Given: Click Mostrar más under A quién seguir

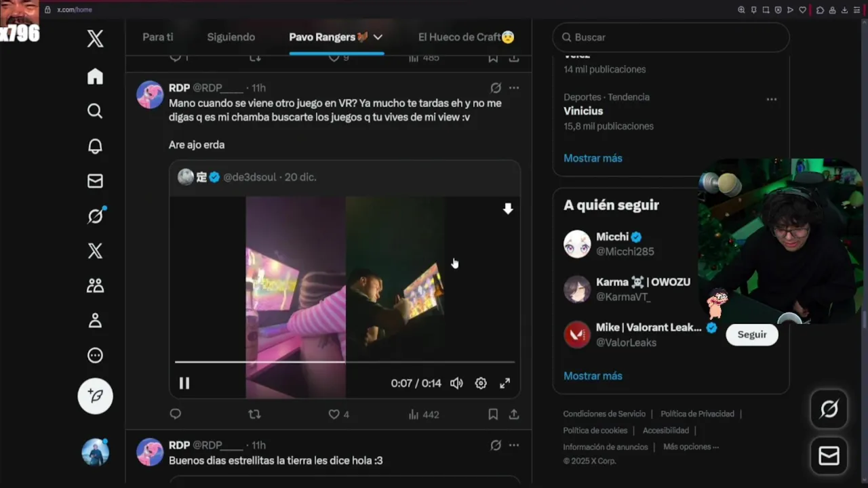Looking at the screenshot, I should click(x=593, y=376).
